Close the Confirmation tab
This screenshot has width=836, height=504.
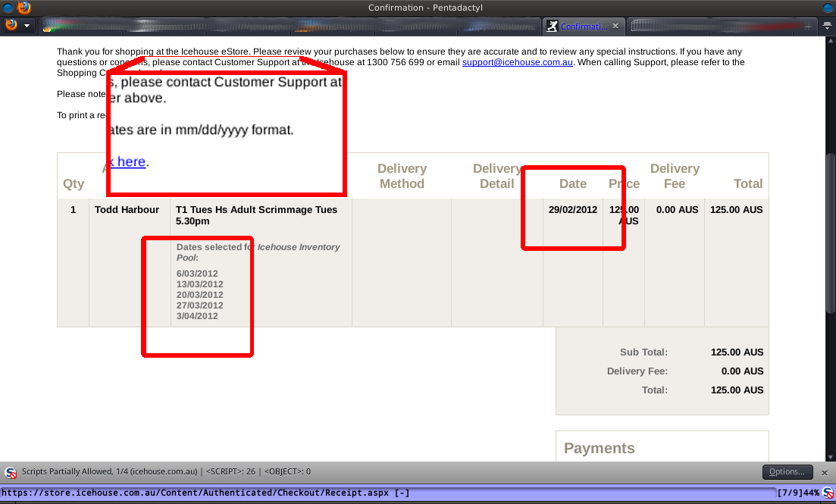pyautogui.click(x=615, y=26)
